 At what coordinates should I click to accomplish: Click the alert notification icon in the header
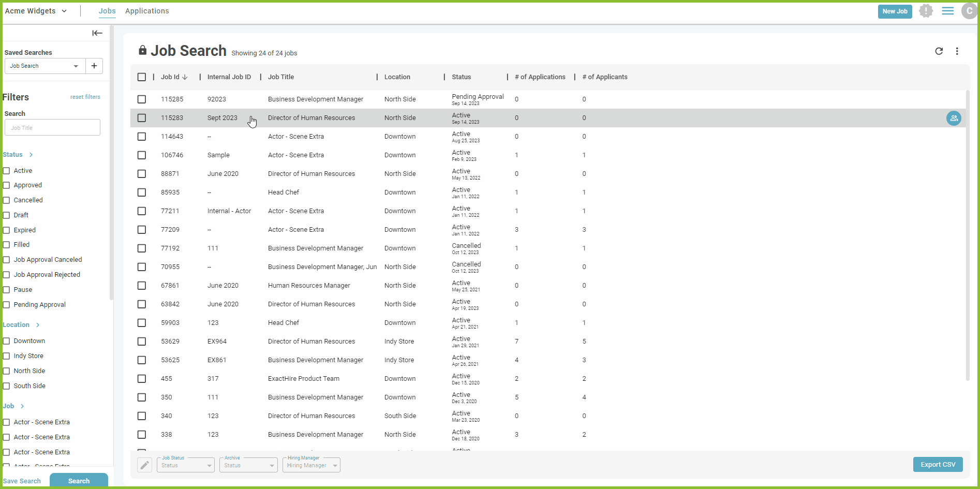click(926, 11)
